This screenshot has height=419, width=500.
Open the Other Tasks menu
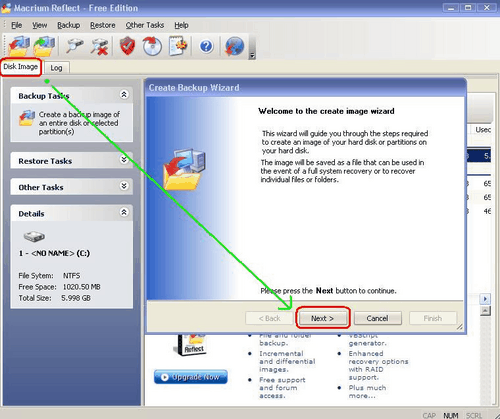click(145, 25)
